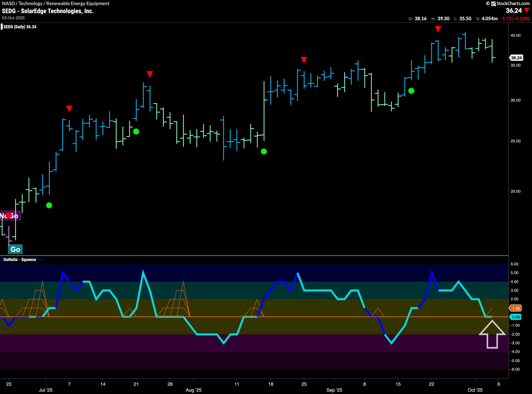The width and height of the screenshot is (532, 394).
Task: Click the 40.00 price axis label
Action: pyautogui.click(x=516, y=35)
